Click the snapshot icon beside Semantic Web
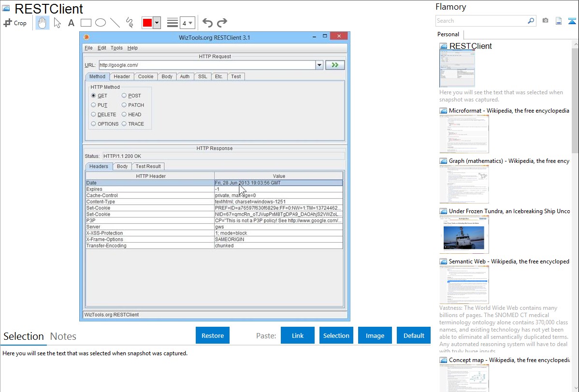The height and width of the screenshot is (392, 579). [x=443, y=261]
